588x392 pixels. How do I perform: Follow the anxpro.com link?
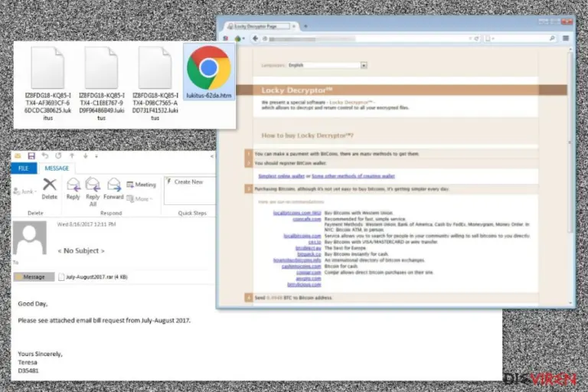tap(309, 279)
